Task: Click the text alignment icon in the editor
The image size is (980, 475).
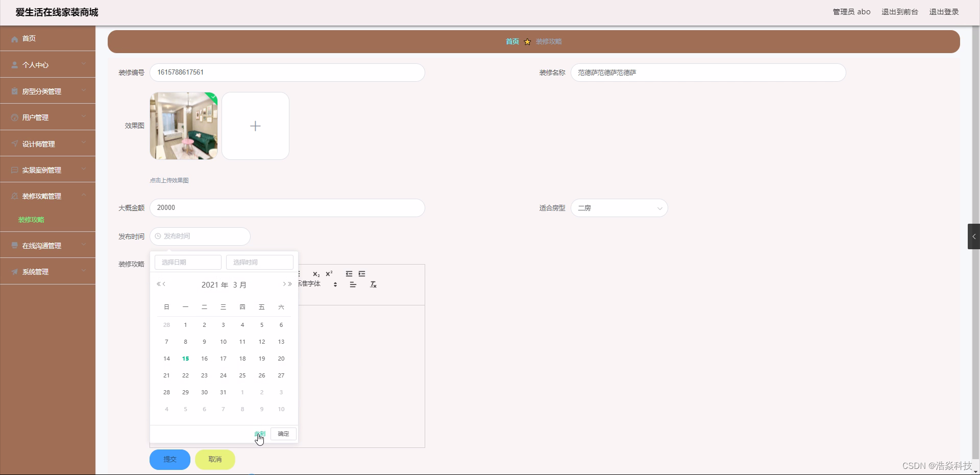Action: point(353,284)
